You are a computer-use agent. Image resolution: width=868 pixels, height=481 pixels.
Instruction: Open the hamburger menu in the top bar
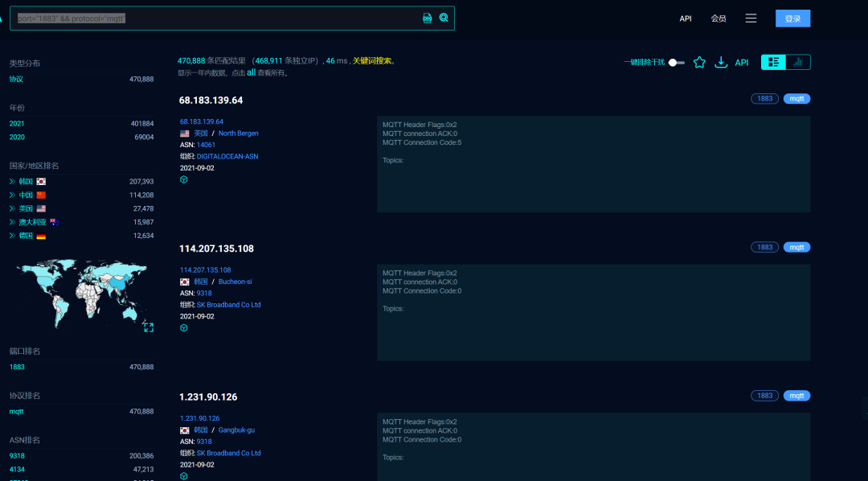pyautogui.click(x=751, y=18)
